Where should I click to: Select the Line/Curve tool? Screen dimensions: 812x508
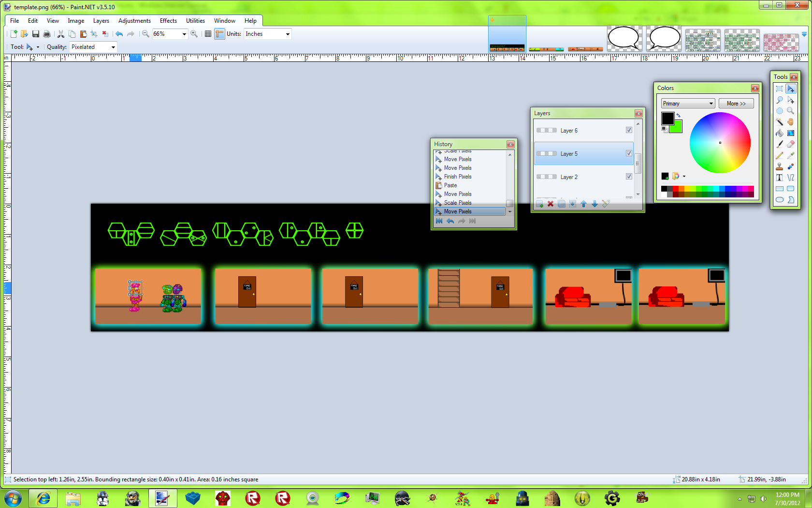pyautogui.click(x=791, y=178)
